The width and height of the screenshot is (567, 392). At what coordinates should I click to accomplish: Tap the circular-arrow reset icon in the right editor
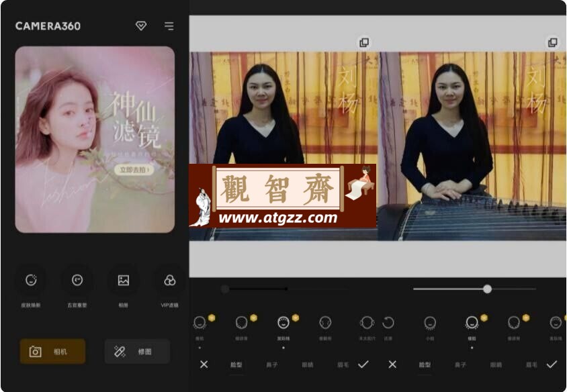[x=388, y=322]
